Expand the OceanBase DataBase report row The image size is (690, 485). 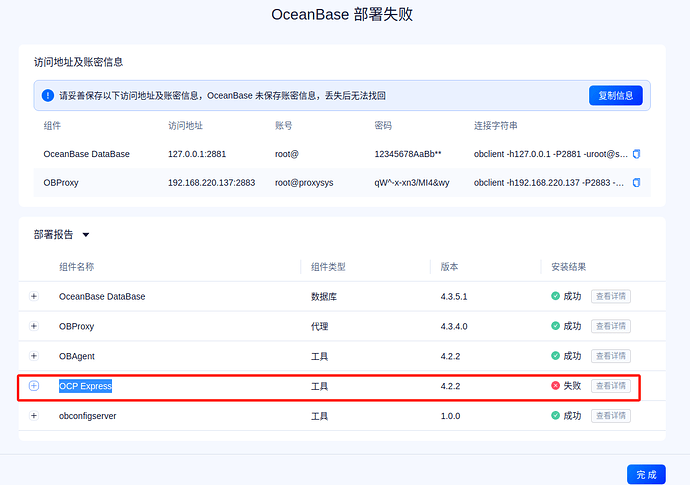pyautogui.click(x=34, y=296)
